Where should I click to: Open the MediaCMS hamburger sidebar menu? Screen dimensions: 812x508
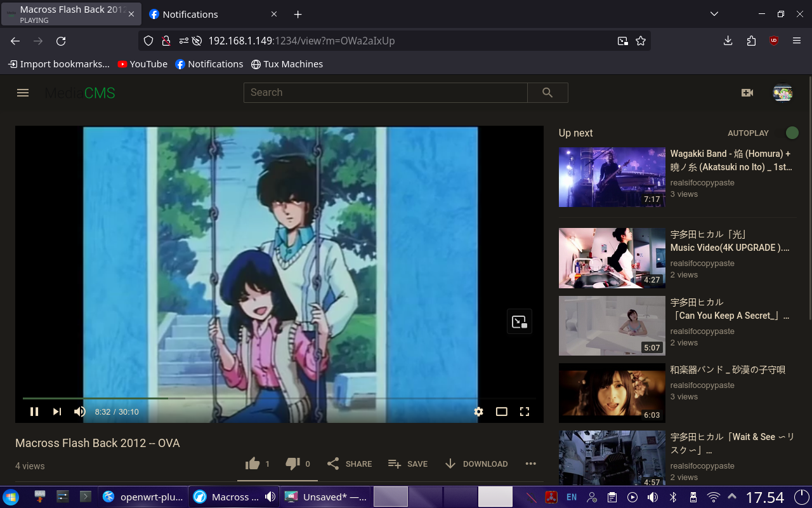[x=23, y=93]
